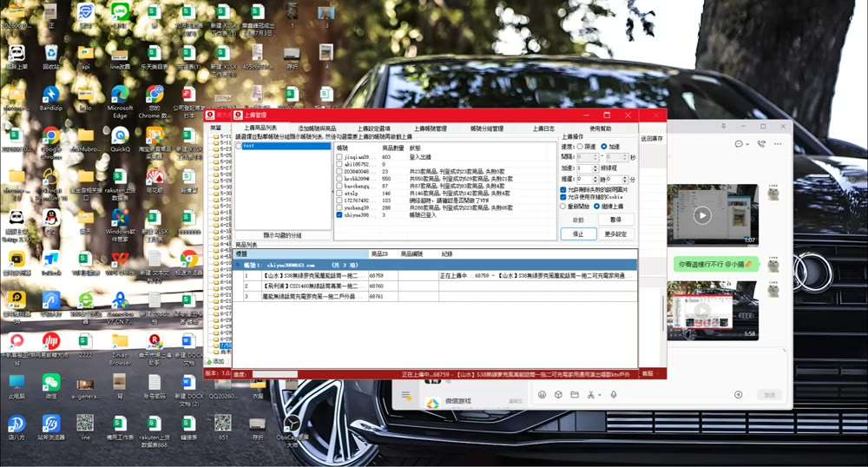Open the folder file-send icon in chat

pos(575,394)
